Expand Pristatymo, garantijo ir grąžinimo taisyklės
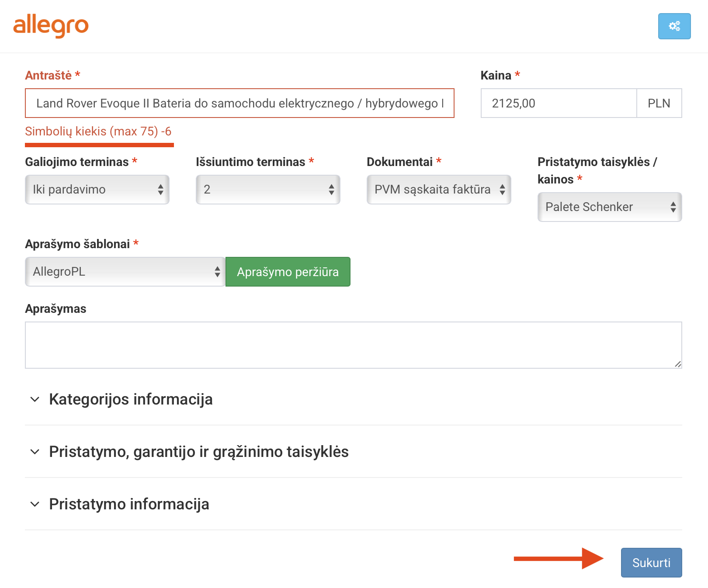This screenshot has width=708, height=588. [x=354, y=452]
